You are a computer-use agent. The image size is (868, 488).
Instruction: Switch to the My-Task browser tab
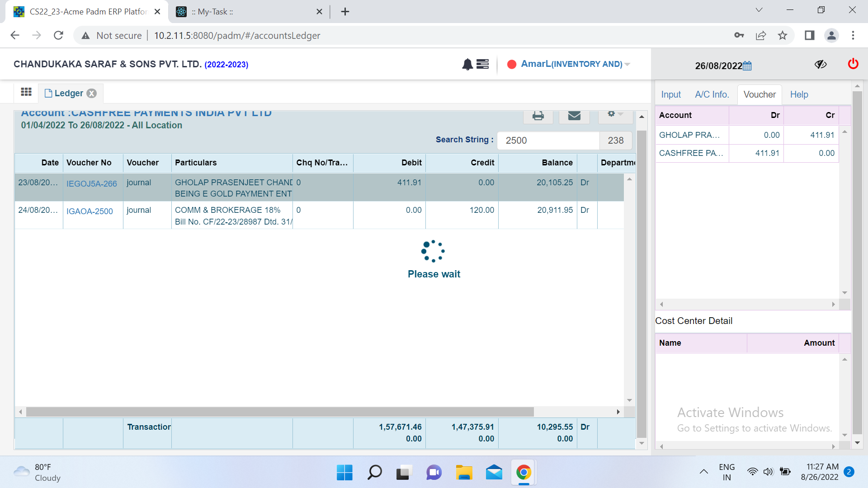point(249,12)
